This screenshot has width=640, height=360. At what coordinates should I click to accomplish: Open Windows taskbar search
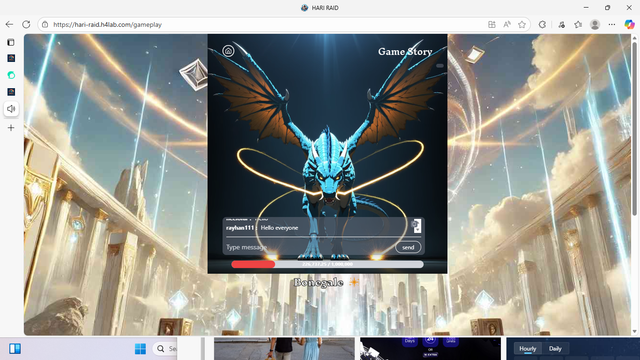[165, 349]
